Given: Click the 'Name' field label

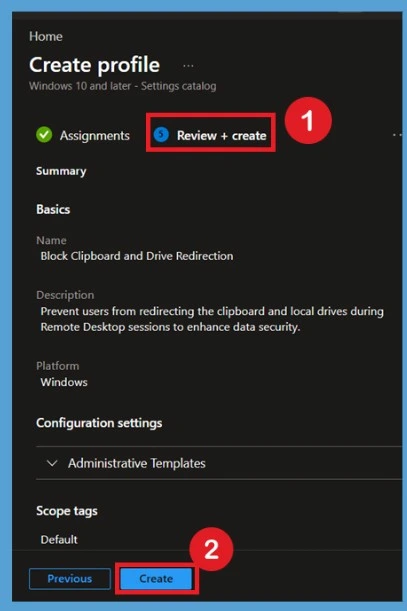Looking at the screenshot, I should (51, 240).
